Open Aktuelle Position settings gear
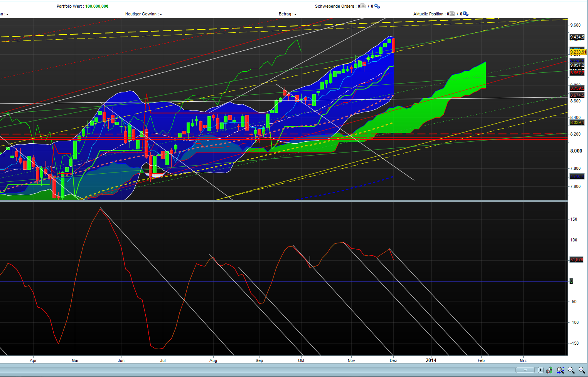The image size is (588, 377). click(465, 14)
